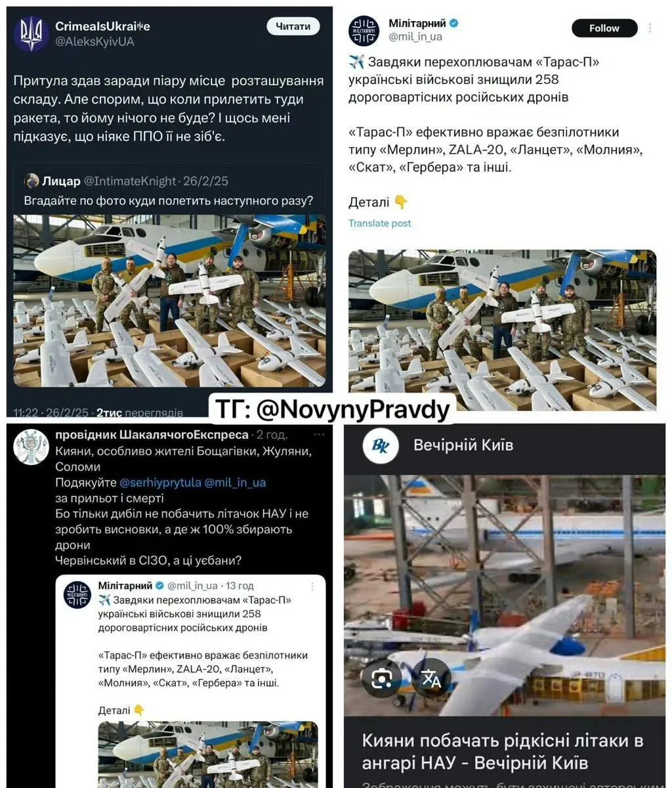This screenshot has width=672, height=788.
Task: Open three-dot menu in quoted Мілітарний post
Action: pyautogui.click(x=312, y=586)
